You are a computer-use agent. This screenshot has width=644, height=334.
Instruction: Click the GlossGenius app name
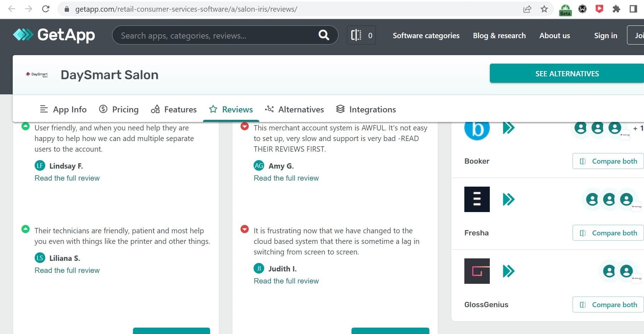pos(486,305)
